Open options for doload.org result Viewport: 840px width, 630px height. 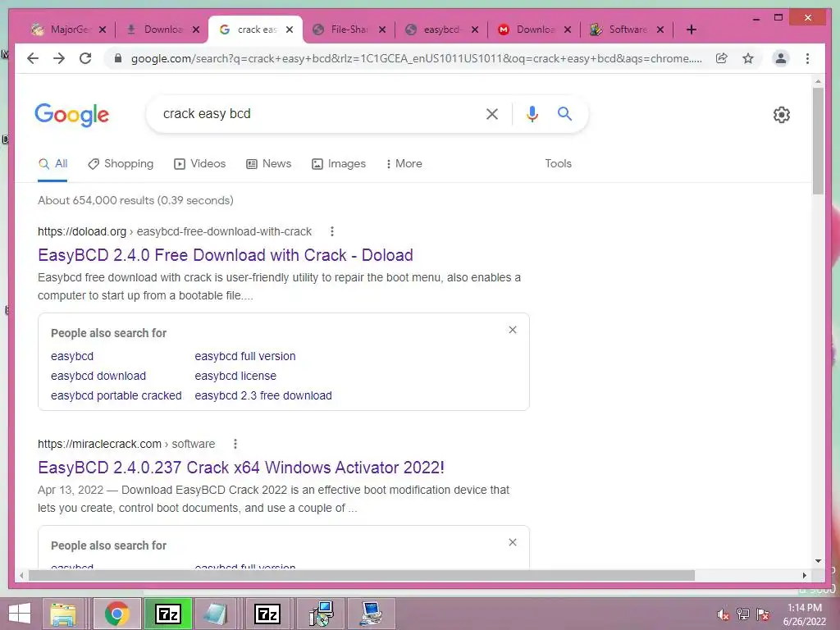(332, 231)
